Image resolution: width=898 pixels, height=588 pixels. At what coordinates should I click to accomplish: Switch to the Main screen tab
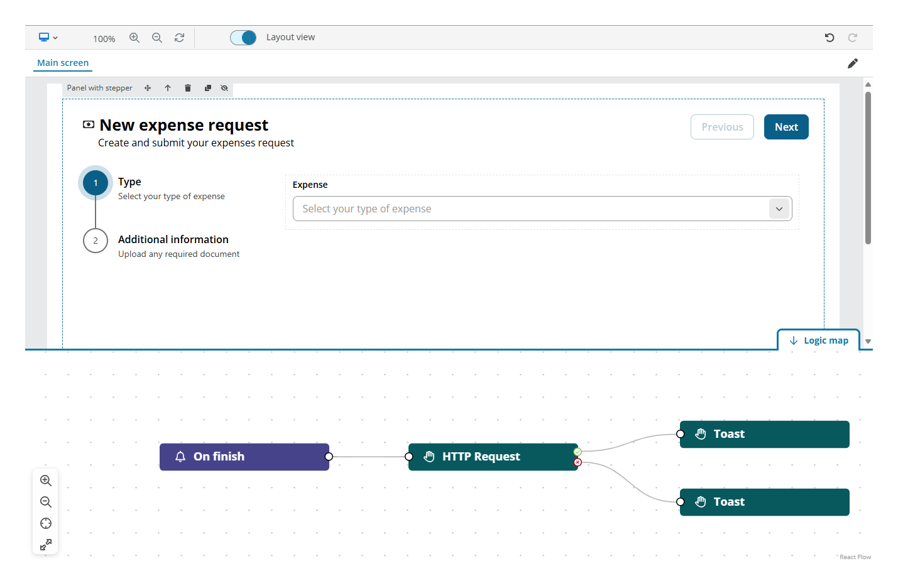click(63, 63)
